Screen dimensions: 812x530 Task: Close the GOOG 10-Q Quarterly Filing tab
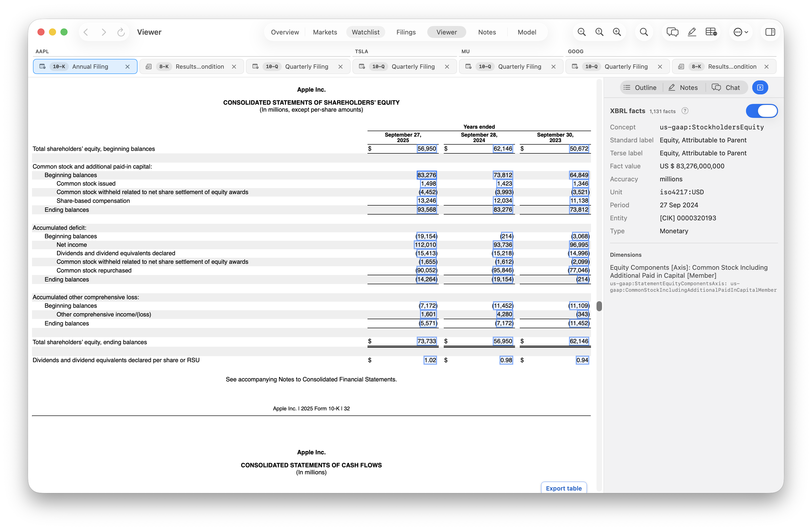pos(660,67)
